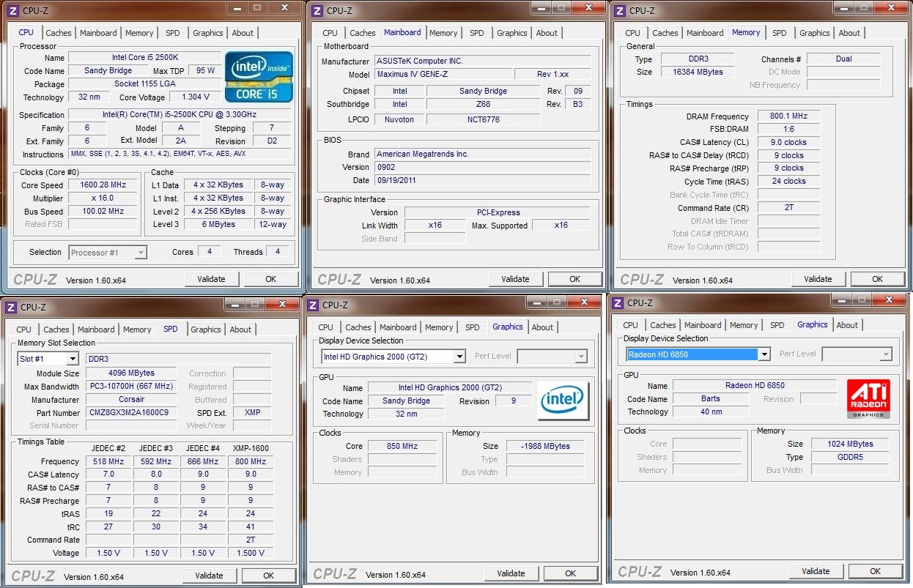The width and height of the screenshot is (913, 588).
Task: Click the Radeon memory size '1024 MBytes'
Action: point(850,444)
